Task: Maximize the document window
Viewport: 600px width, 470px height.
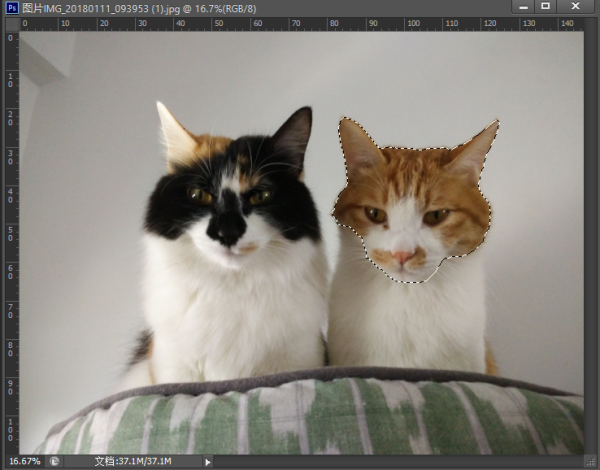Action: 546,6
